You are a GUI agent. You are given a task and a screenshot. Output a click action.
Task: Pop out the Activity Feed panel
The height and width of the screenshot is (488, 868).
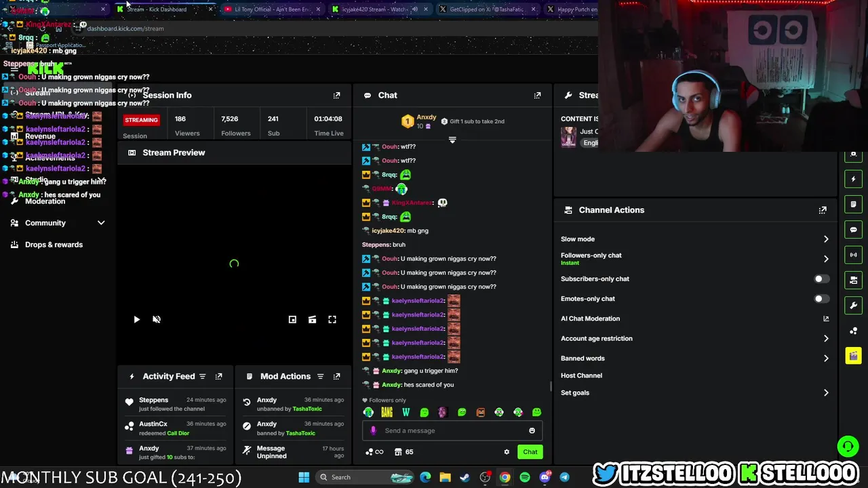(218, 376)
